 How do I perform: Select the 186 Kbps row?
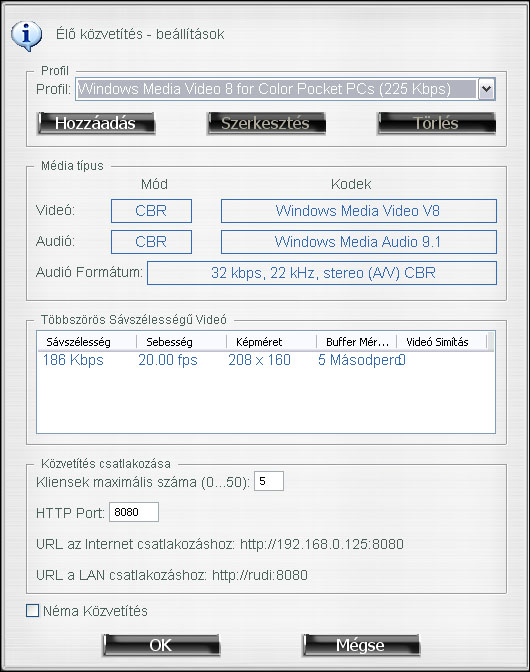point(266,360)
